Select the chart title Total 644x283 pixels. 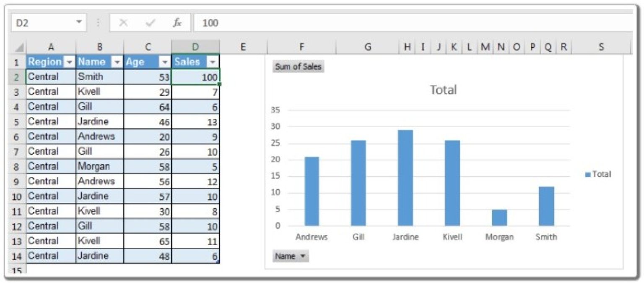pos(444,89)
